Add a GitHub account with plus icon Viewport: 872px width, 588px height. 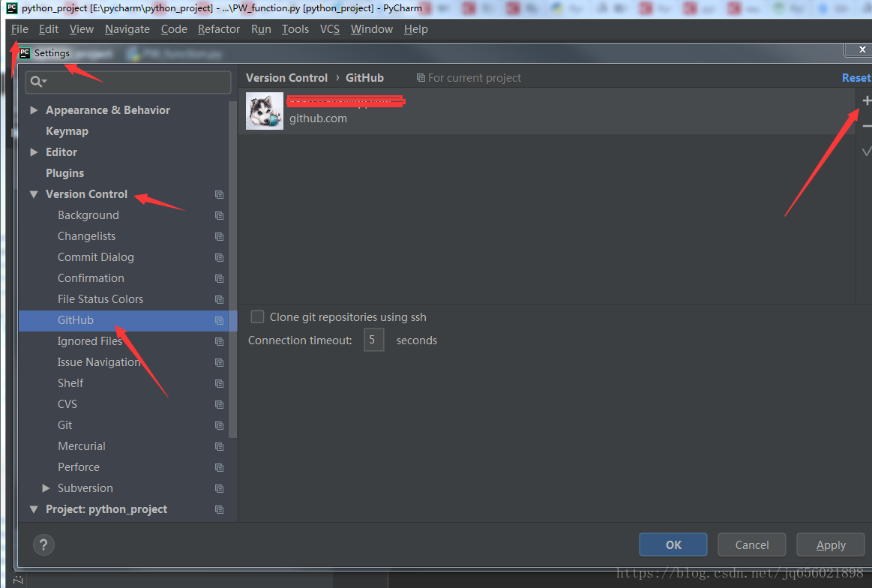867,100
